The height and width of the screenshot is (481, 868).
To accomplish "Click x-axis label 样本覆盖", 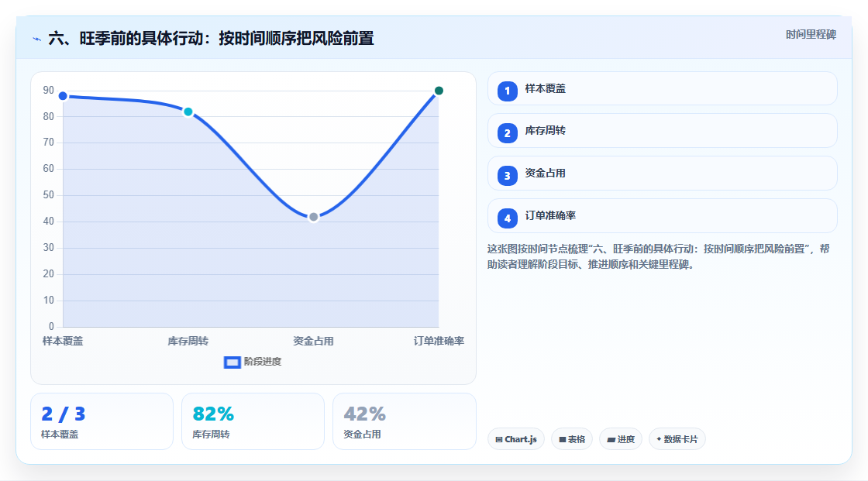I will click(x=63, y=341).
